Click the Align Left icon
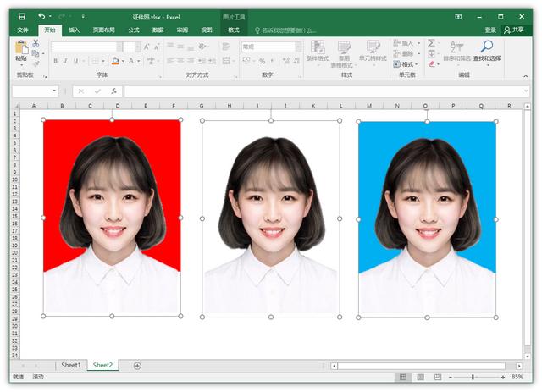 pyautogui.click(x=170, y=61)
